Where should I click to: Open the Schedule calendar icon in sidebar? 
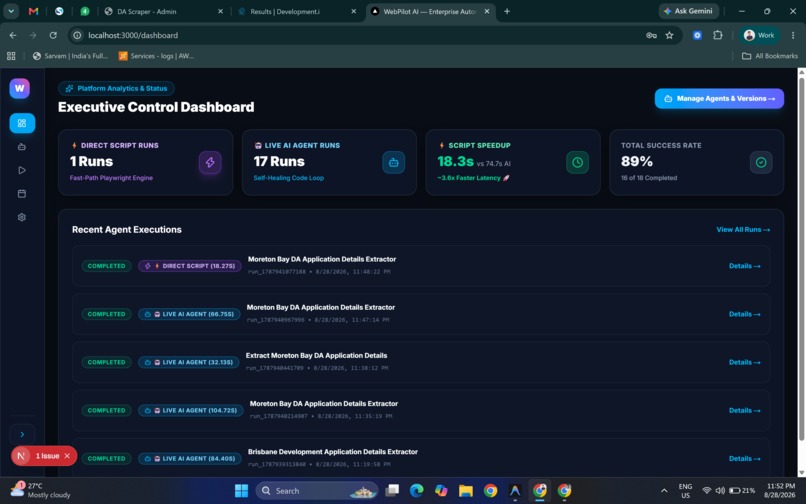(22, 194)
